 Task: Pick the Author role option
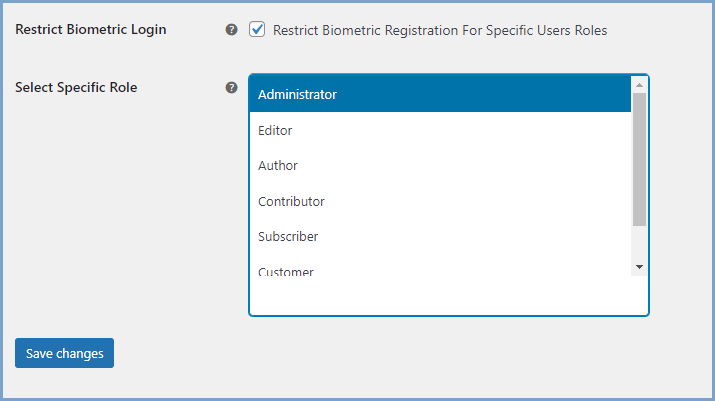click(x=278, y=166)
